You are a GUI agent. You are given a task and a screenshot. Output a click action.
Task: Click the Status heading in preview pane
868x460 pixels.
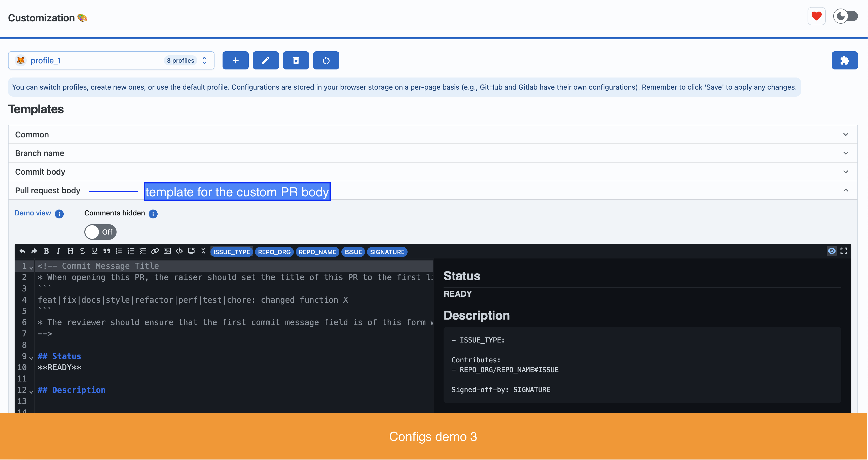click(x=462, y=276)
